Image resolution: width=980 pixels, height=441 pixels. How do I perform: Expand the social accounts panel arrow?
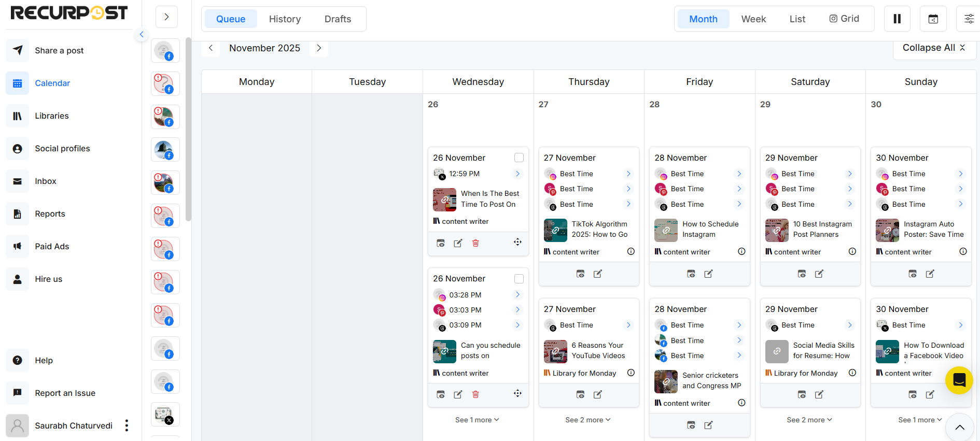166,17
